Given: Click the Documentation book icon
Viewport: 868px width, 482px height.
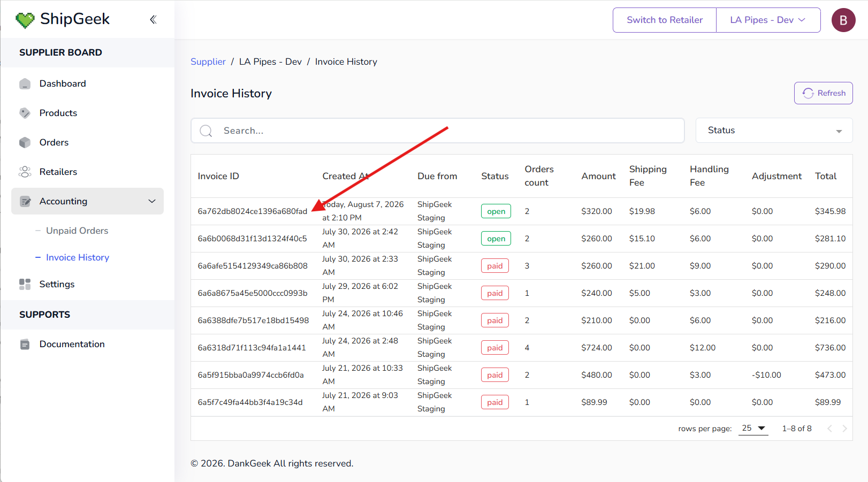Looking at the screenshot, I should 25,344.
